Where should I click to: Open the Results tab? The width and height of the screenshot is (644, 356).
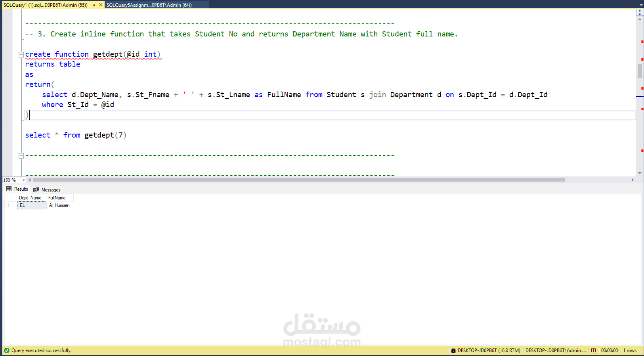pyautogui.click(x=17, y=189)
